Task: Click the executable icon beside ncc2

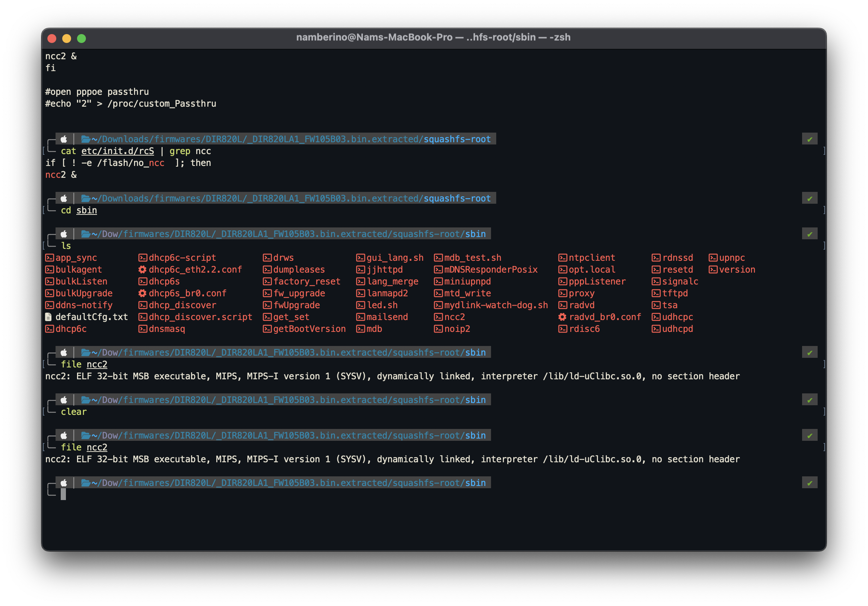Action: (x=438, y=317)
